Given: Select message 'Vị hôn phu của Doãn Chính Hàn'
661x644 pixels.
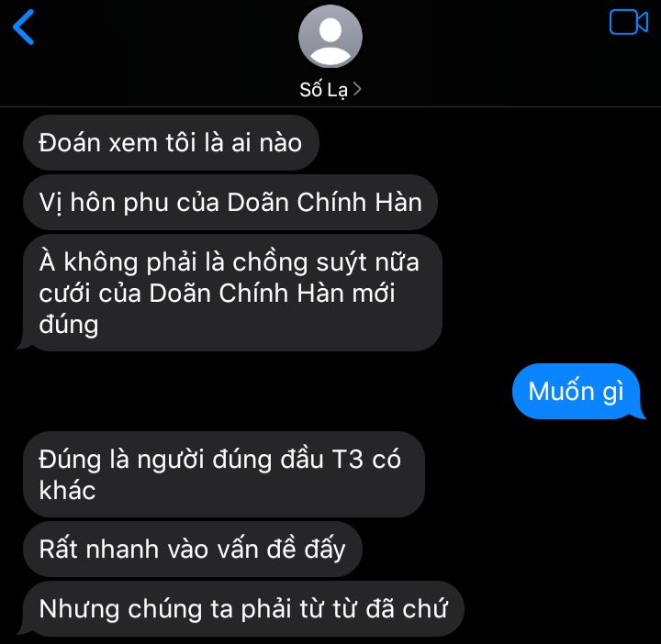Looking at the screenshot, I should click(x=230, y=203).
